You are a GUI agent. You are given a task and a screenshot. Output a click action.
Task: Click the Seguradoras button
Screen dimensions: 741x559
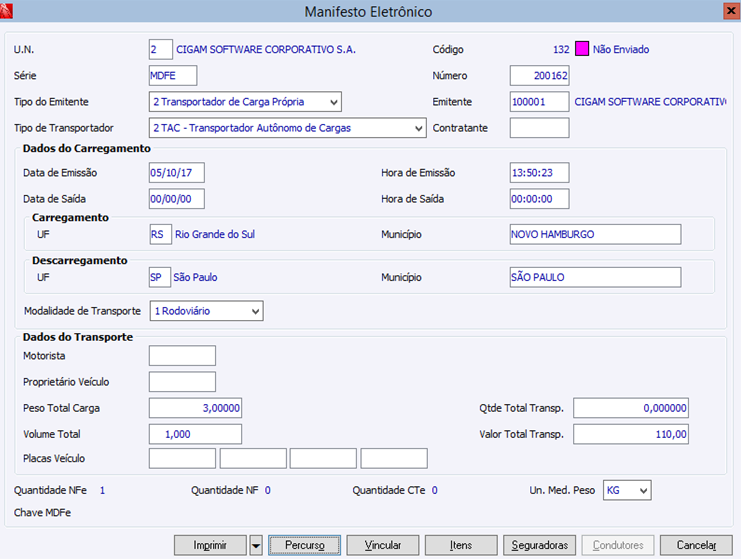tap(539, 545)
